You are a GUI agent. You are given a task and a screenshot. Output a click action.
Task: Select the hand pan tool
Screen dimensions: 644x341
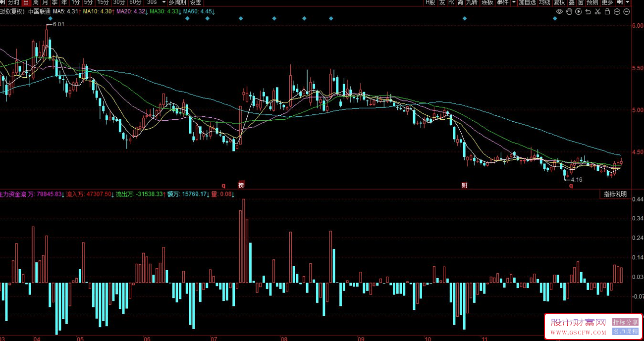coord(569,11)
